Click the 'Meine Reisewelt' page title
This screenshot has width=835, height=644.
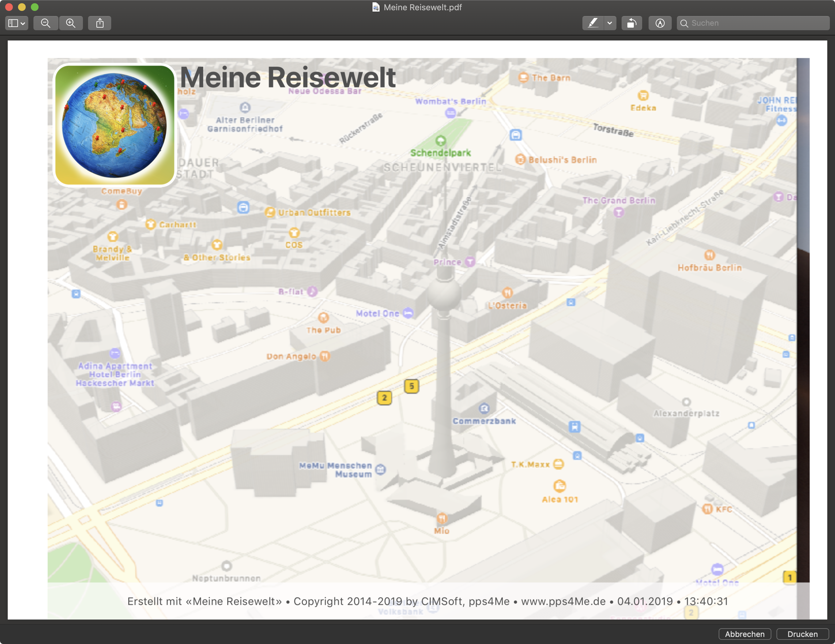point(288,77)
